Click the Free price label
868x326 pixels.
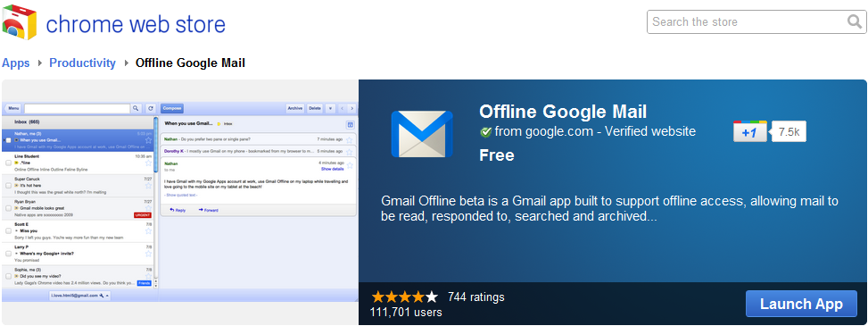pyautogui.click(x=497, y=155)
